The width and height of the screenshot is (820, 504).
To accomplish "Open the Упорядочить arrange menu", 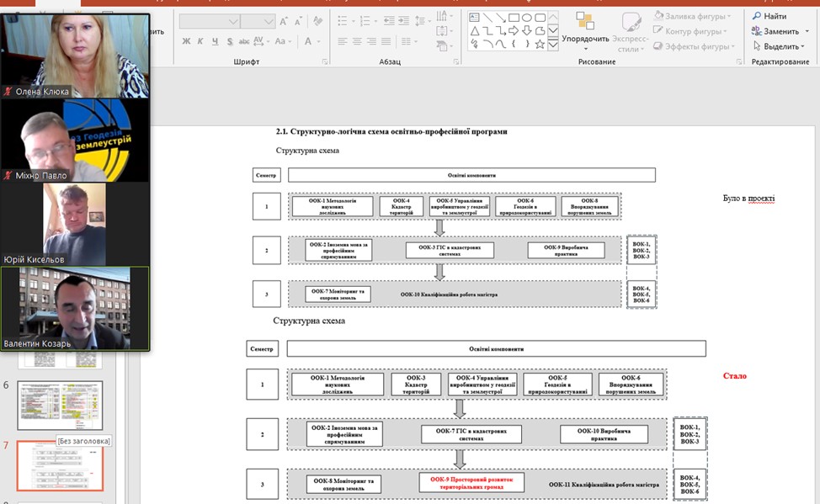I will (585, 30).
